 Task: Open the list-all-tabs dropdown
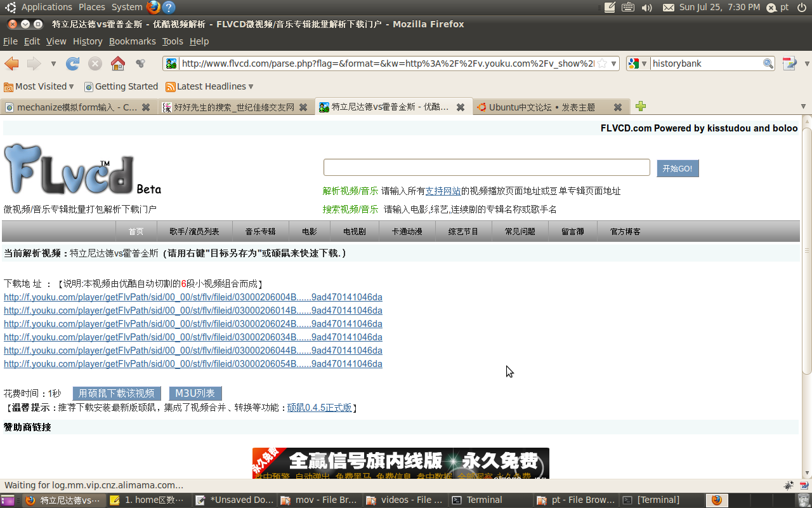(x=803, y=107)
